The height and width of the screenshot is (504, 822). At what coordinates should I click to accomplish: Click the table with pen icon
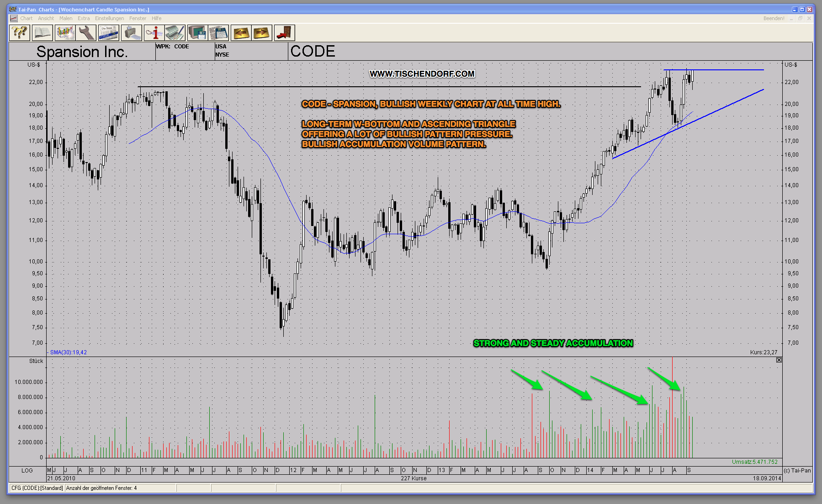tap(175, 33)
